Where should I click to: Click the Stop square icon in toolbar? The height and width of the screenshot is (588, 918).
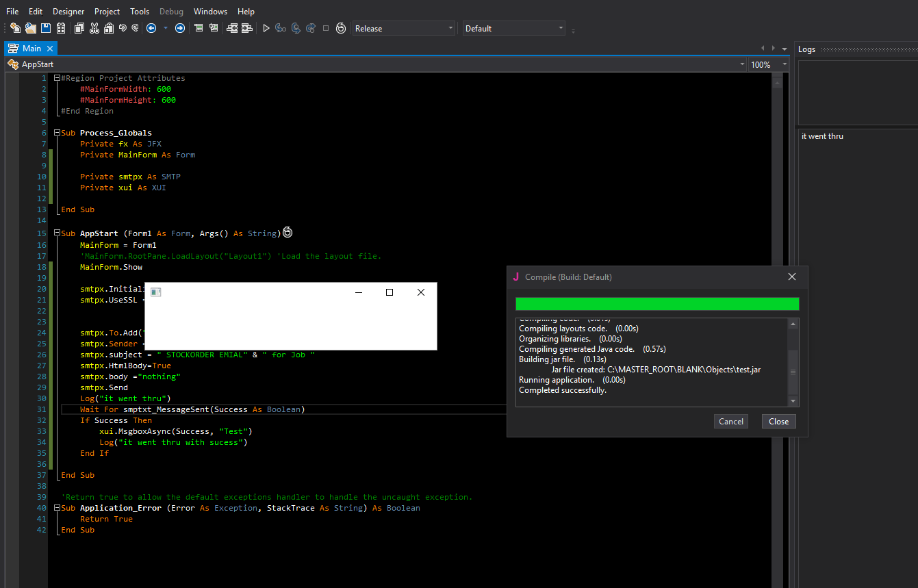[325, 28]
